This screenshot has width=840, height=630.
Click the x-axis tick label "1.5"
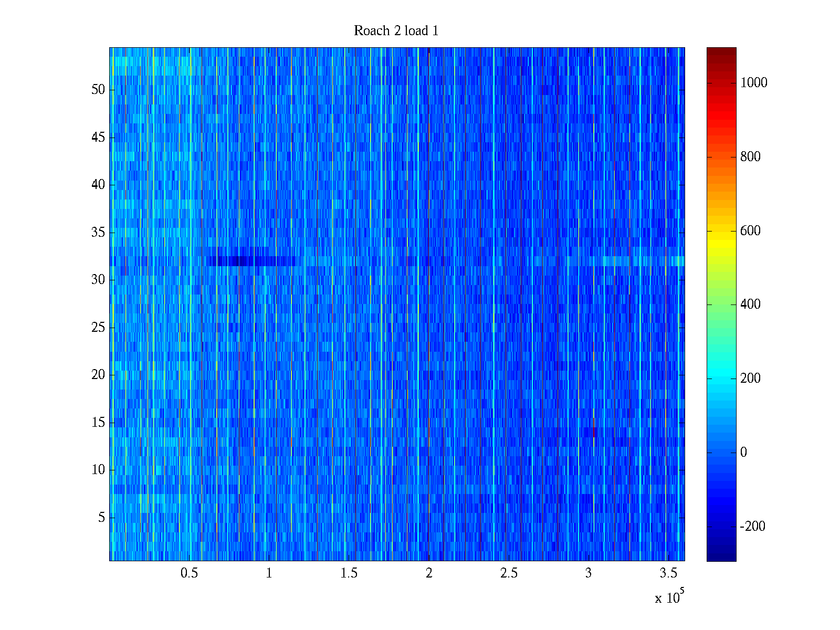pos(349,573)
